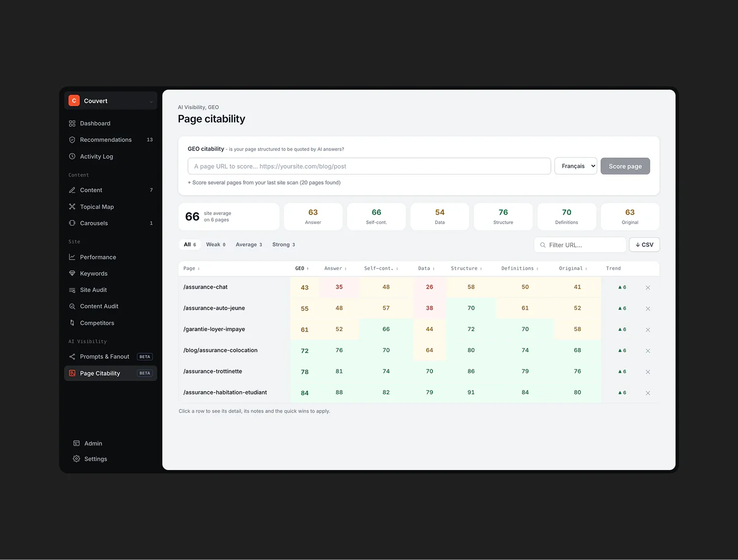Remove the /assurance-trottinette row
Viewport: 738px width, 560px height.
tap(648, 372)
